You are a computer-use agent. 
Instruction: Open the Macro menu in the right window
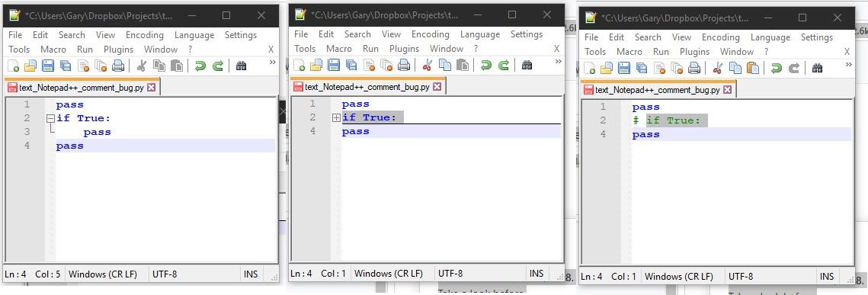pyautogui.click(x=629, y=52)
